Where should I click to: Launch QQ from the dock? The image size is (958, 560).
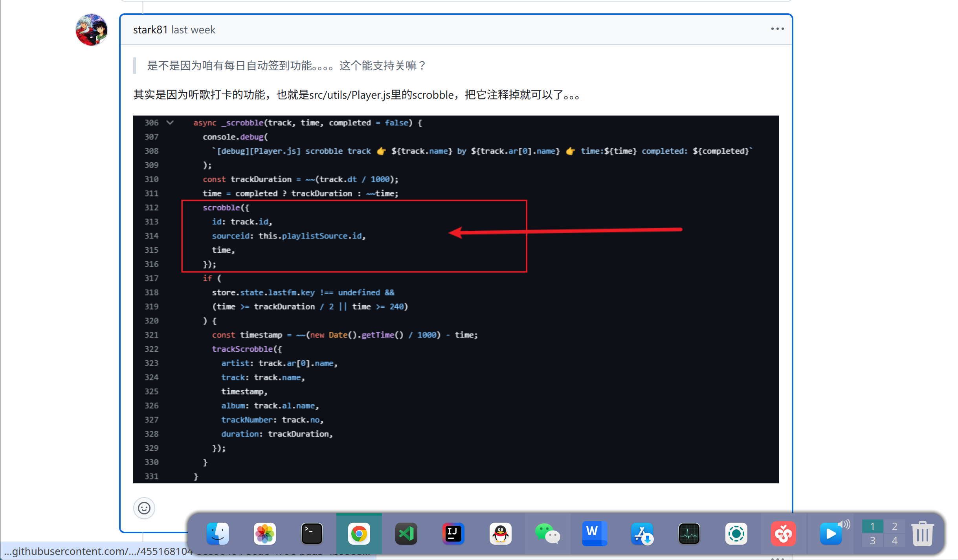pyautogui.click(x=500, y=534)
